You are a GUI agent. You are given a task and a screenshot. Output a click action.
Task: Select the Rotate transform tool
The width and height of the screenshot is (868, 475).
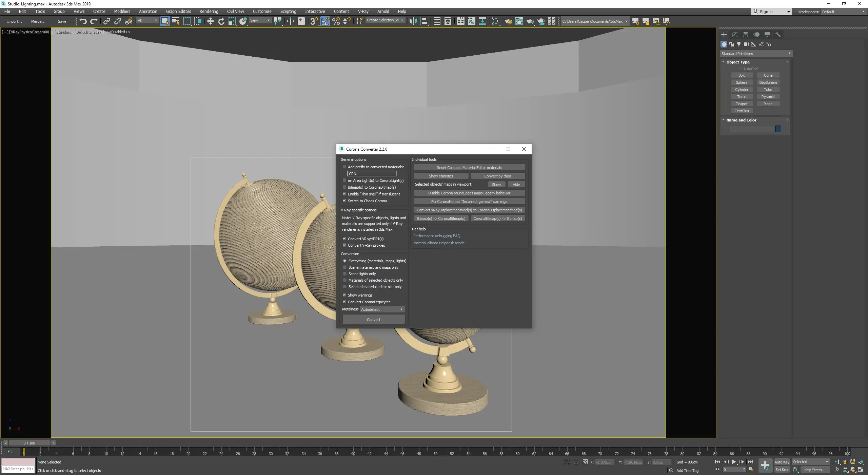pos(221,21)
